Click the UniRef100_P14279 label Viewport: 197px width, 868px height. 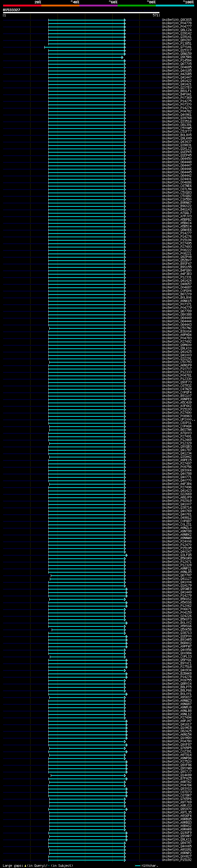click(177, 596)
